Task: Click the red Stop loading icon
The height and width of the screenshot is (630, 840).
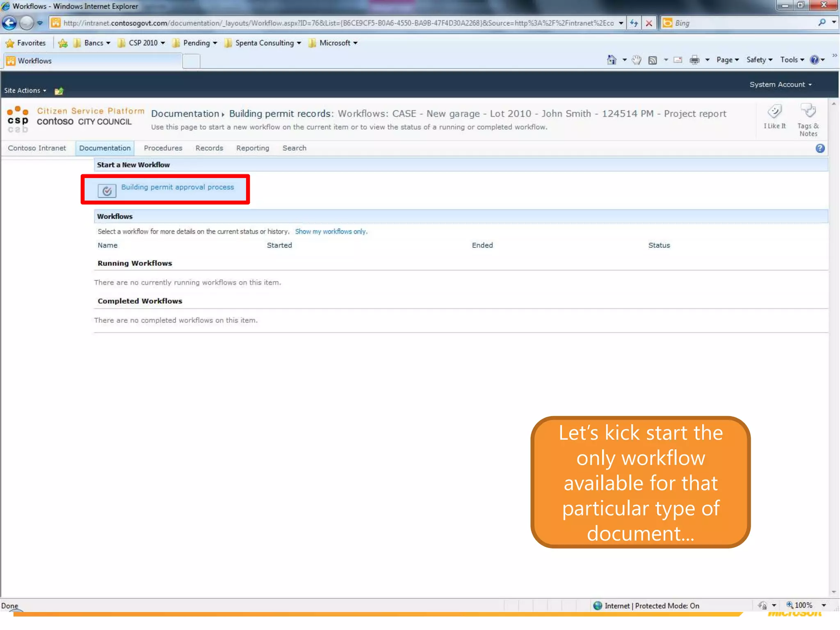Action: pyautogui.click(x=649, y=23)
